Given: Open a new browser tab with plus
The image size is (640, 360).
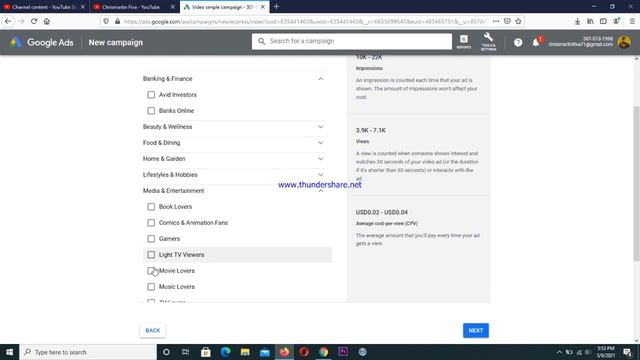Looking at the screenshot, I should pos(276,7).
